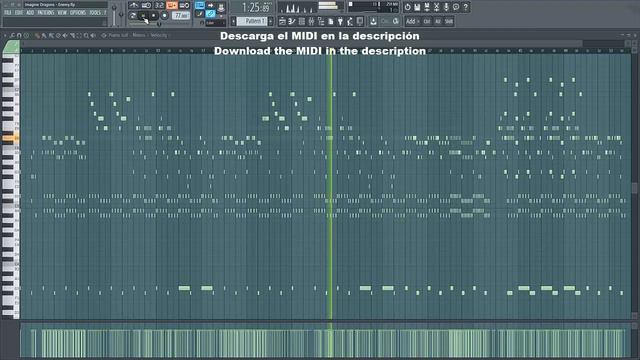
Task: Choose the Select tool in piano roll
Action: pos(79,36)
